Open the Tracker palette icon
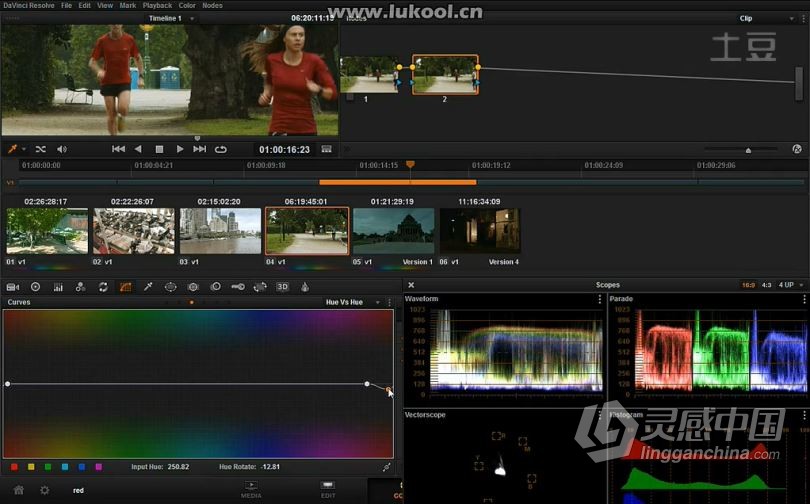 [x=193, y=287]
